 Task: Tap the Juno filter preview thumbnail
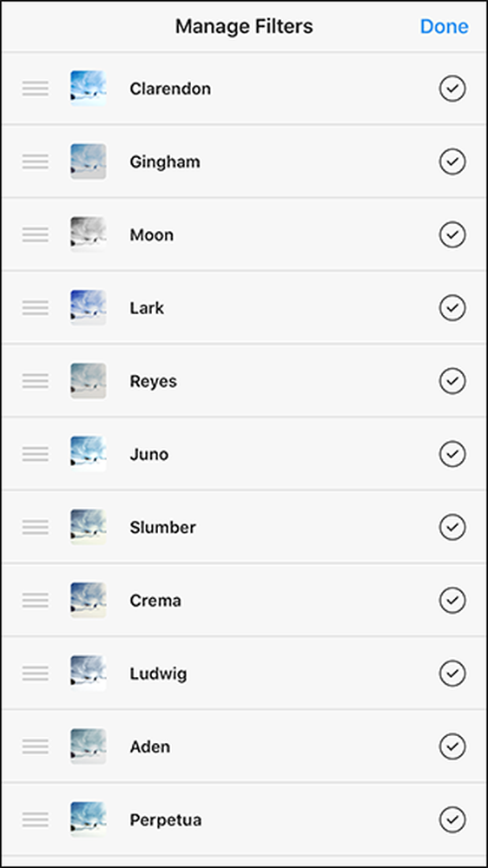(x=88, y=454)
